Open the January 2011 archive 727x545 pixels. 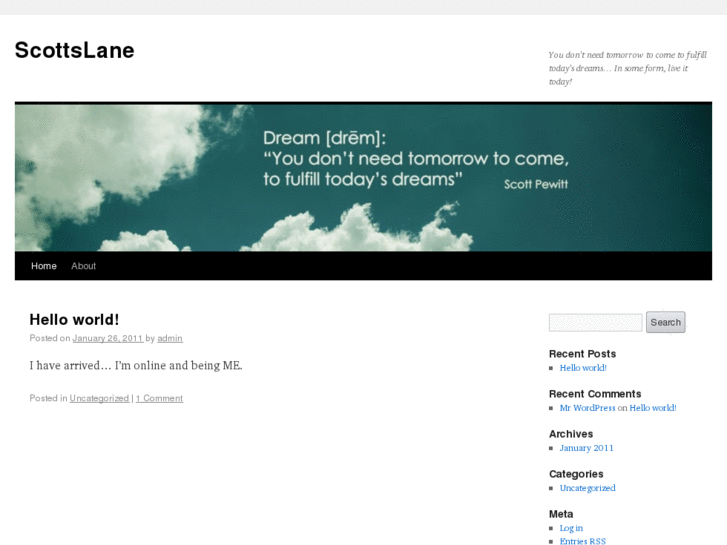tap(586, 448)
